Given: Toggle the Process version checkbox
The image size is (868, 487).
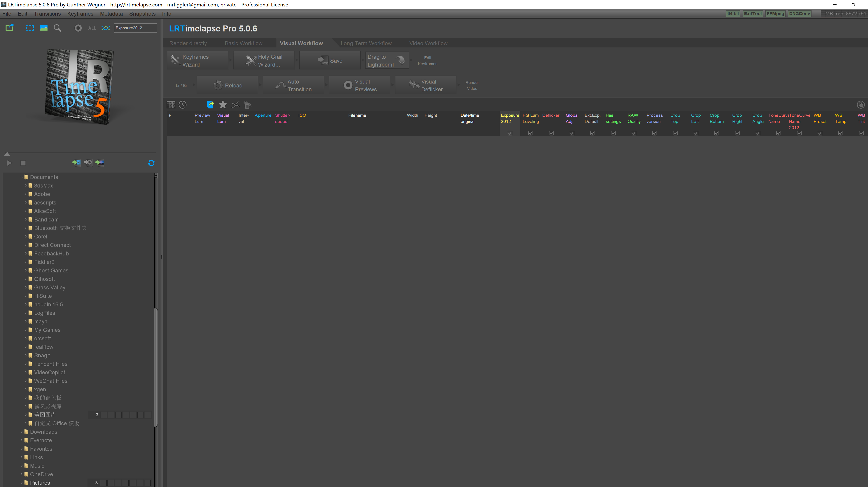Looking at the screenshot, I should (x=655, y=133).
